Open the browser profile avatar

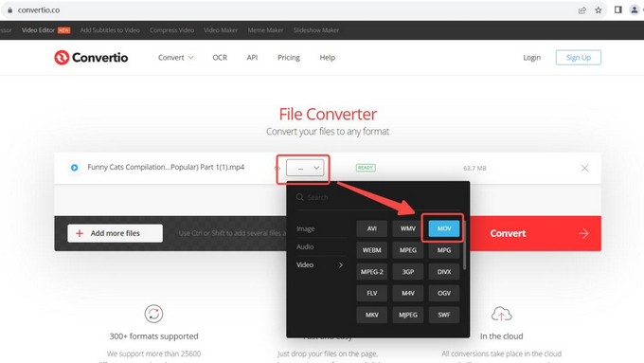point(635,9)
